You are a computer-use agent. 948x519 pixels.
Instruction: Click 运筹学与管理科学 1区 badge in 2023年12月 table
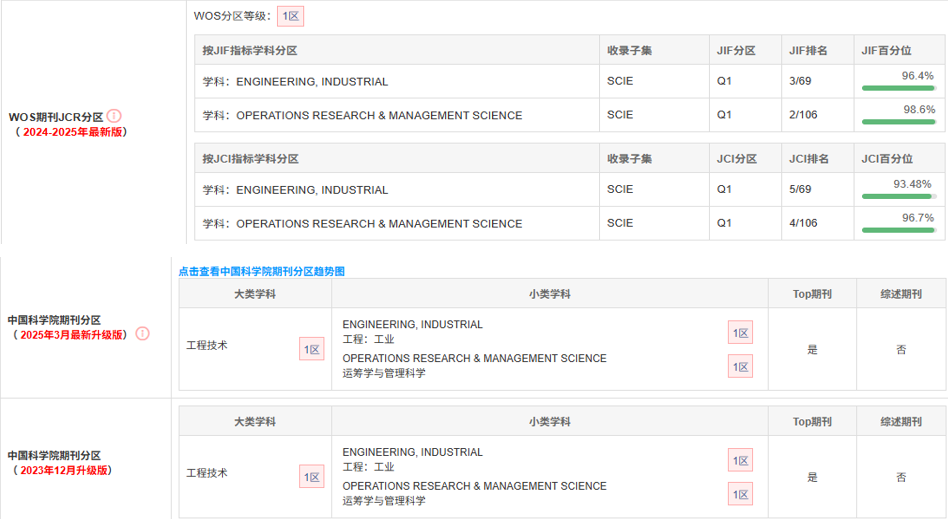740,494
